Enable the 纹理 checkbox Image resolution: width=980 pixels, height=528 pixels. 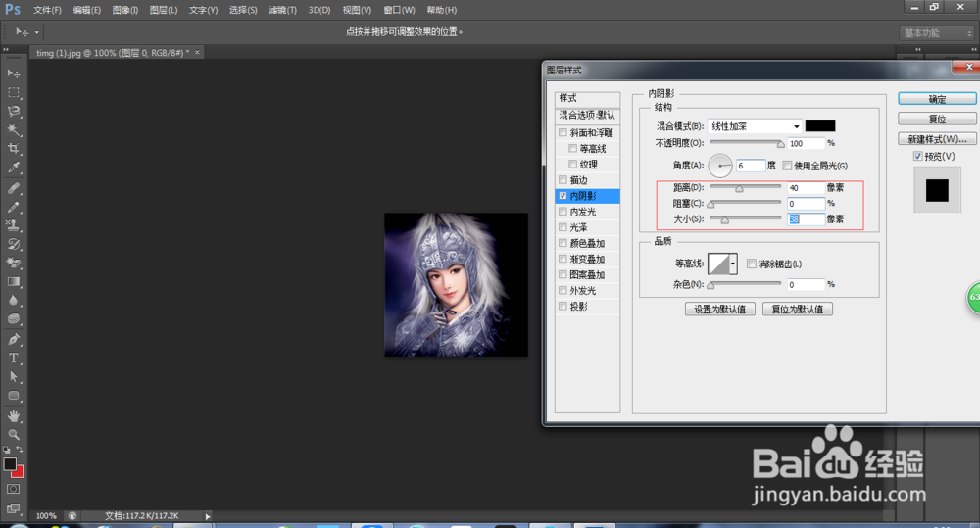pyautogui.click(x=572, y=164)
